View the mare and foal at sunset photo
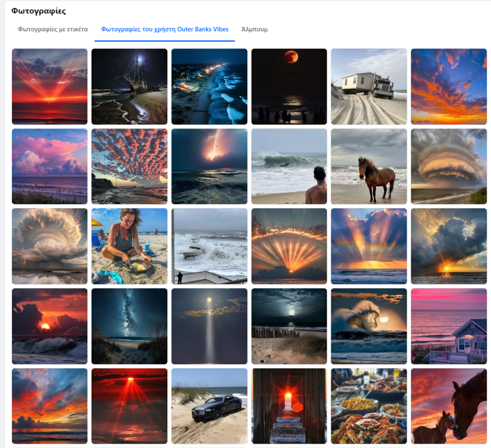This screenshot has height=448, width=491. [x=449, y=406]
